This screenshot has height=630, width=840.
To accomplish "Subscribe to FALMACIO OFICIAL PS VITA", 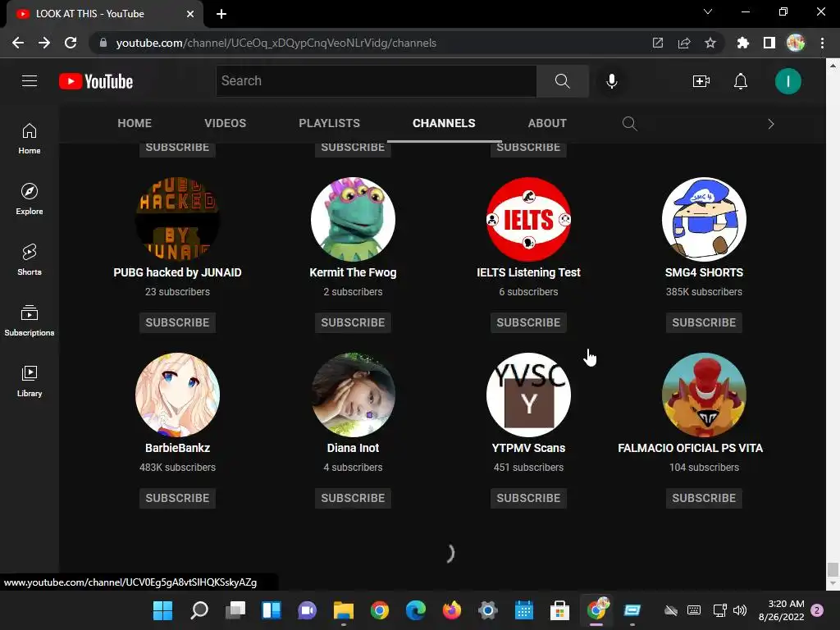I will click(x=704, y=498).
